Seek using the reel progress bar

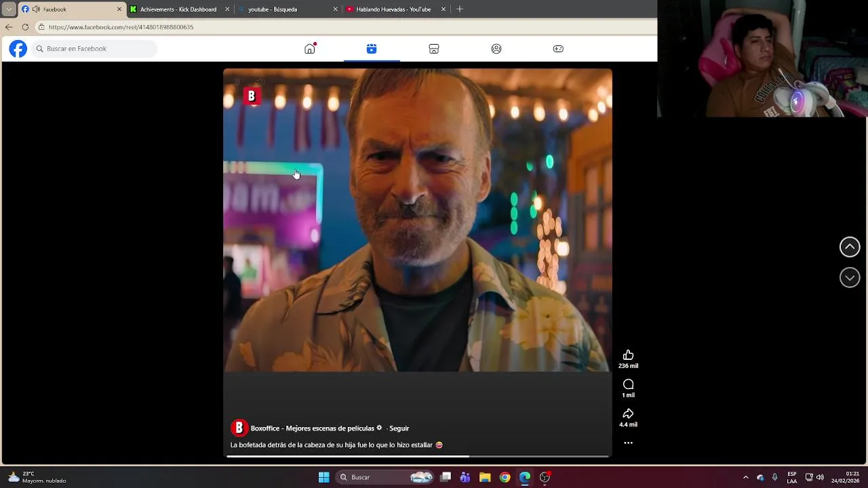418,456
